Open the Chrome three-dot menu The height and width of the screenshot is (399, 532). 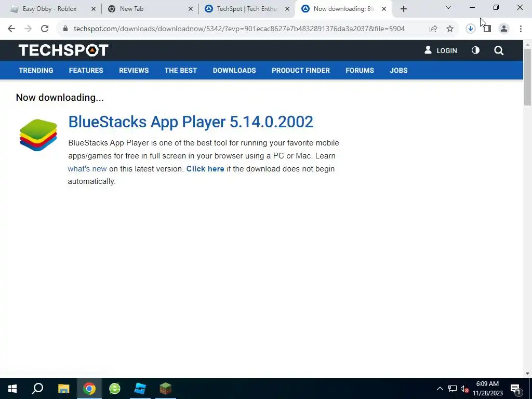(521, 29)
